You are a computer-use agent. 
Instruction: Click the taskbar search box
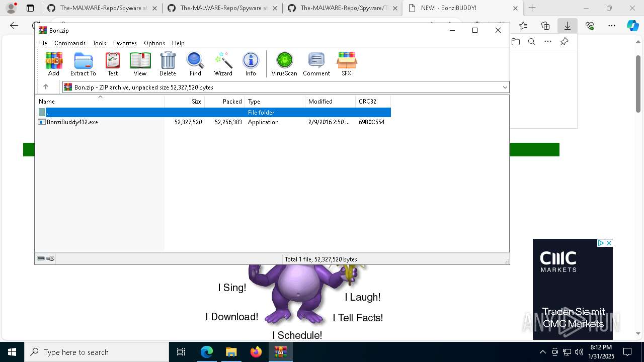tap(97, 352)
